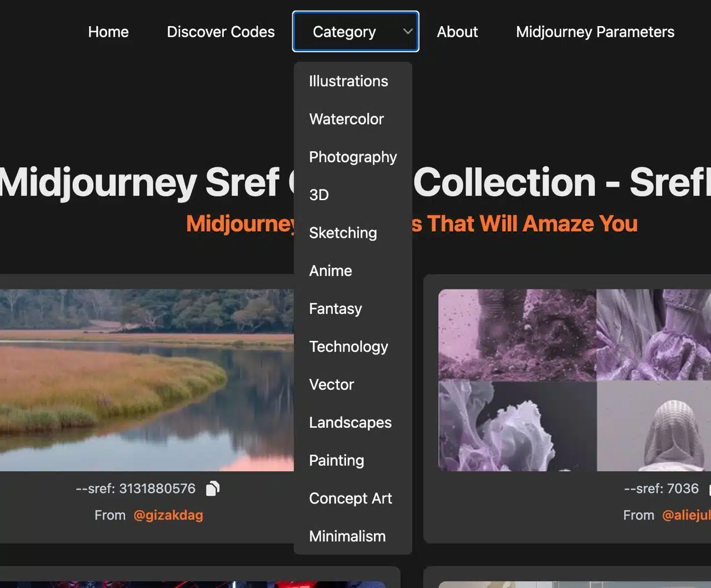This screenshot has width=711, height=588.
Task: Copy the sref code 3131880576
Action: click(x=213, y=489)
